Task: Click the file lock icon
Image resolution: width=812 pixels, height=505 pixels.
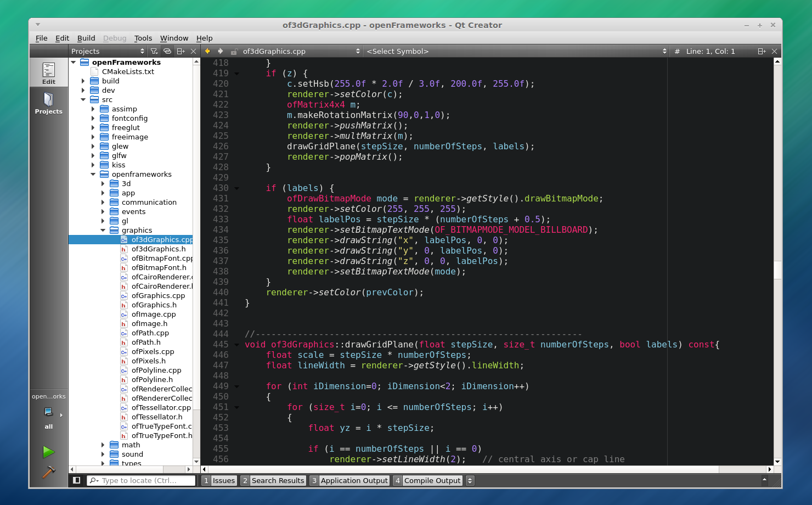Action: [x=234, y=52]
